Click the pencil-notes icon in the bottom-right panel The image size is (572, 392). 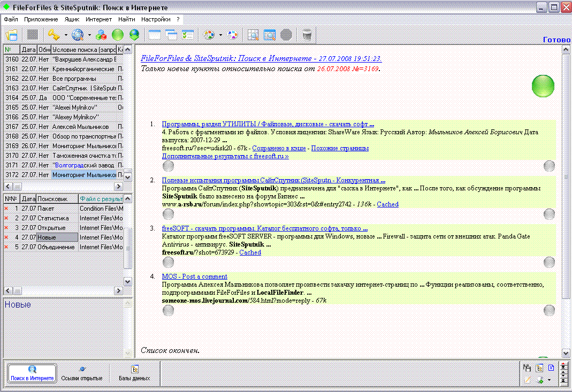point(528,380)
